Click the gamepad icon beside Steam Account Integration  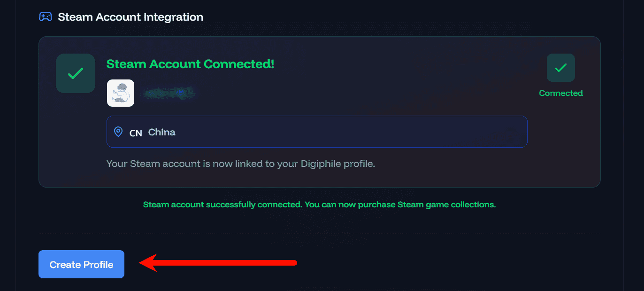click(45, 17)
